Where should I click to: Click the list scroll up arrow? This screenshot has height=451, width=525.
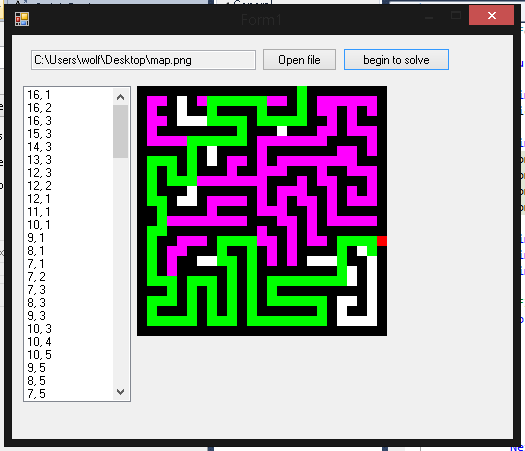(x=121, y=97)
